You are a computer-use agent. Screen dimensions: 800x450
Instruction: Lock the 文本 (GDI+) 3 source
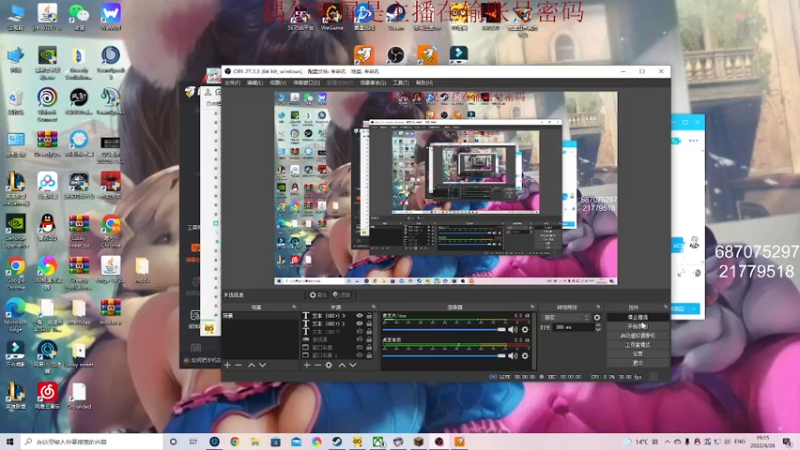(369, 316)
